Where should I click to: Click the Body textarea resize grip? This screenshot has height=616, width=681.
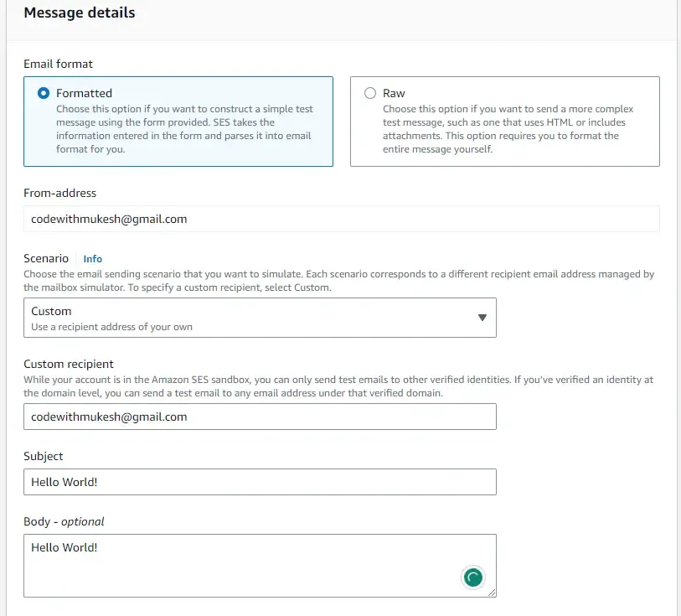(493, 594)
